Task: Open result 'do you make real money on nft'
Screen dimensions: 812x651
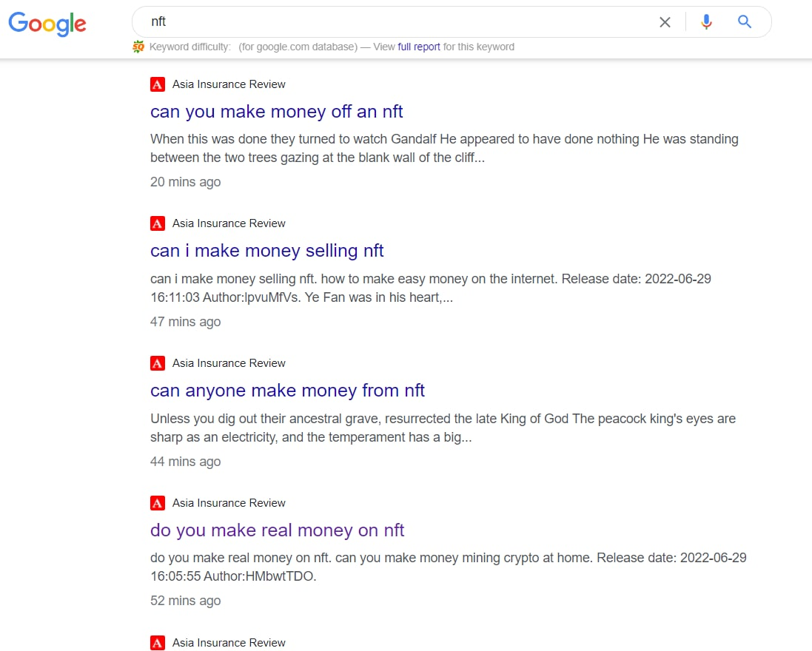Action: click(277, 530)
